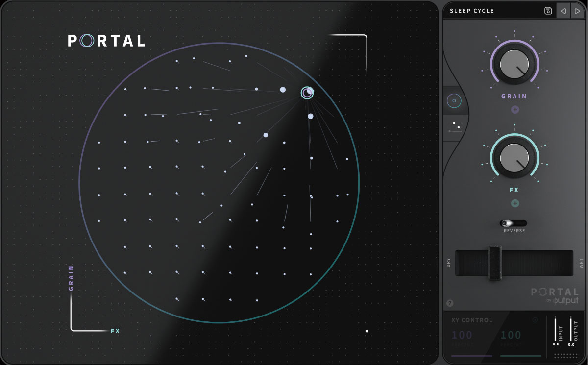Click the FX knob label text
Image resolution: width=588 pixels, height=365 pixels.
point(514,190)
